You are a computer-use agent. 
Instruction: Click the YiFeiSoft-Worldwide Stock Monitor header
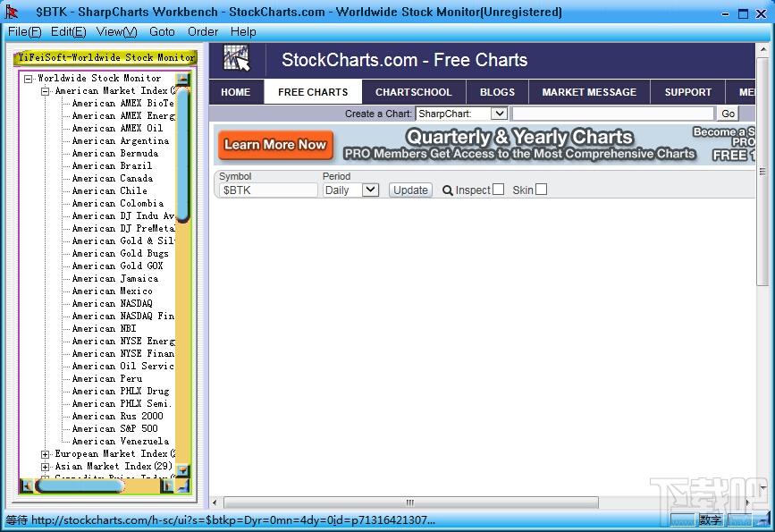click(105, 58)
